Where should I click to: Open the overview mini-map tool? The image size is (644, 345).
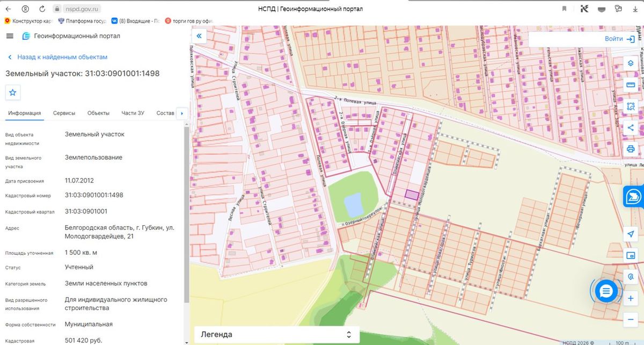point(631,255)
